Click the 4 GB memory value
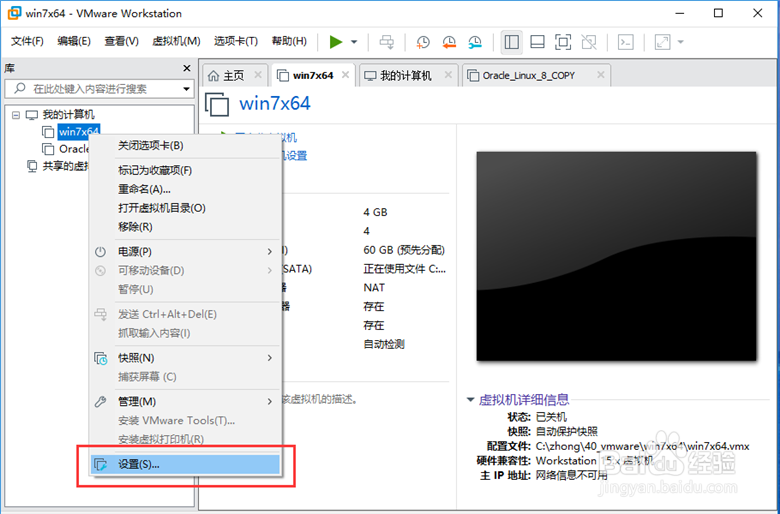Image resolution: width=780 pixels, height=514 pixels. 375,212
